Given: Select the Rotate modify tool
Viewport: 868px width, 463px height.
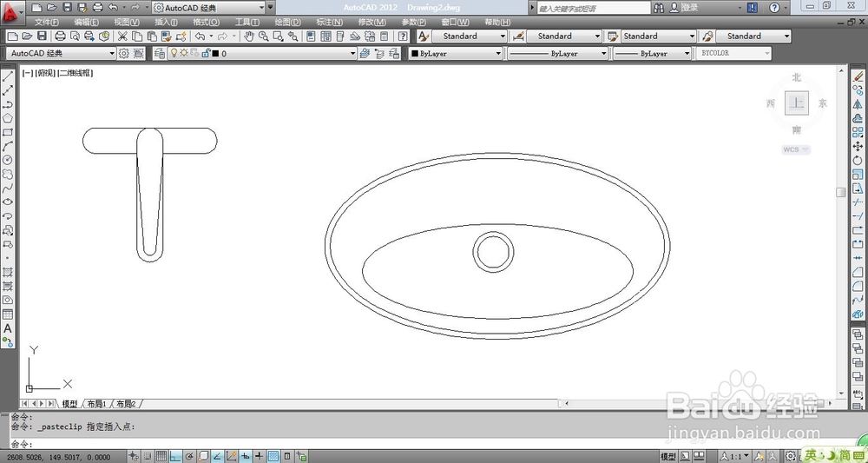Looking at the screenshot, I should pos(858,160).
